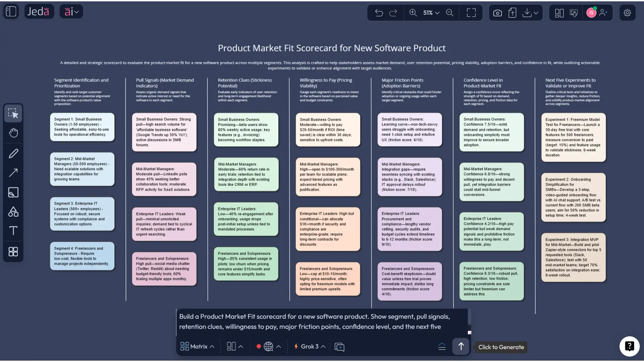Collapse the left panel with the sidebar toggle

tap(11, 11)
